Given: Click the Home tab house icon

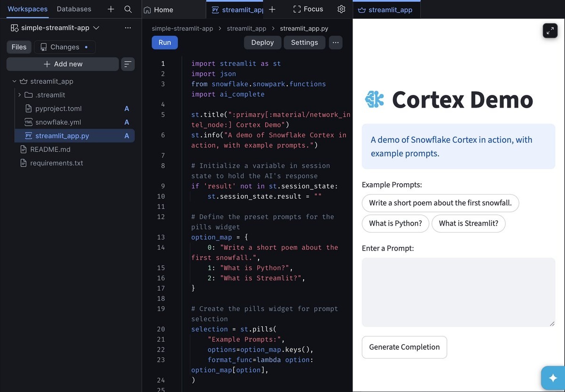Looking at the screenshot, I should (148, 9).
